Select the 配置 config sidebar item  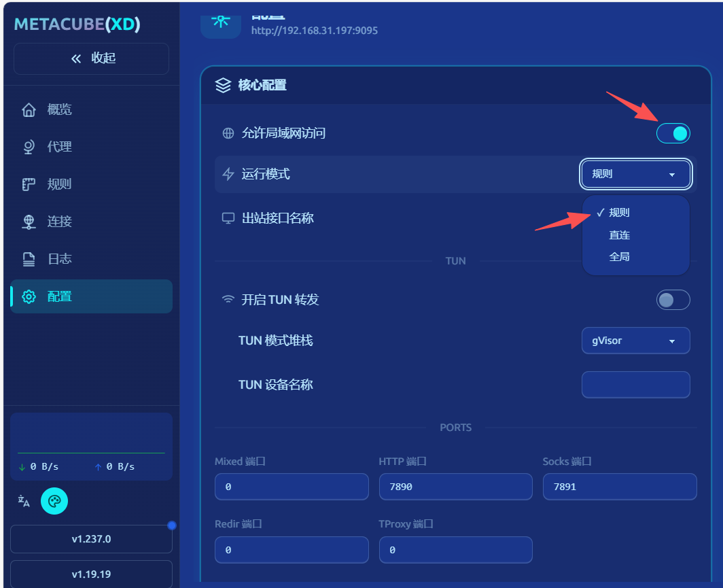(91, 296)
